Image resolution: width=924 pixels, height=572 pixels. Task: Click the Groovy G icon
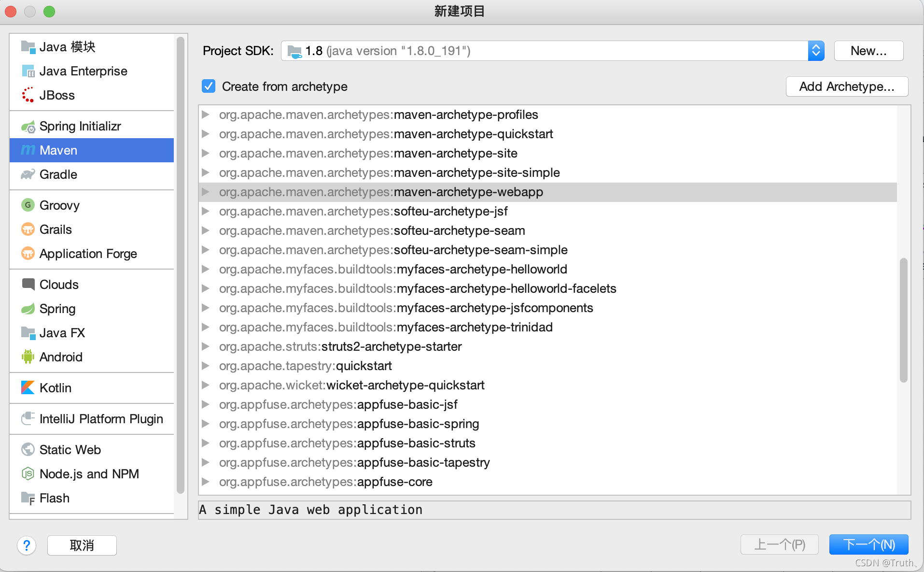(x=28, y=205)
